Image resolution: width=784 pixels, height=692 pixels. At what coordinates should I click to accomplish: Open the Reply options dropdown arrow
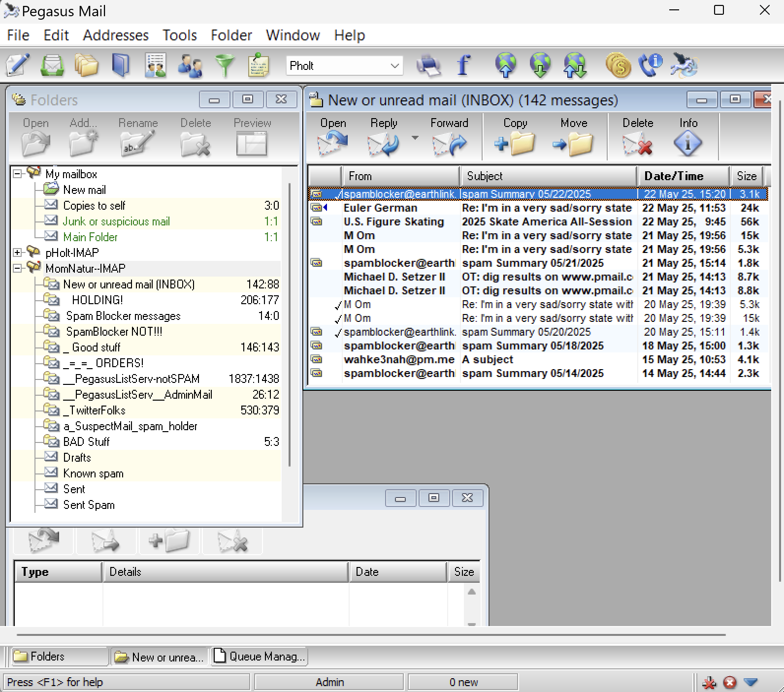pos(415,138)
